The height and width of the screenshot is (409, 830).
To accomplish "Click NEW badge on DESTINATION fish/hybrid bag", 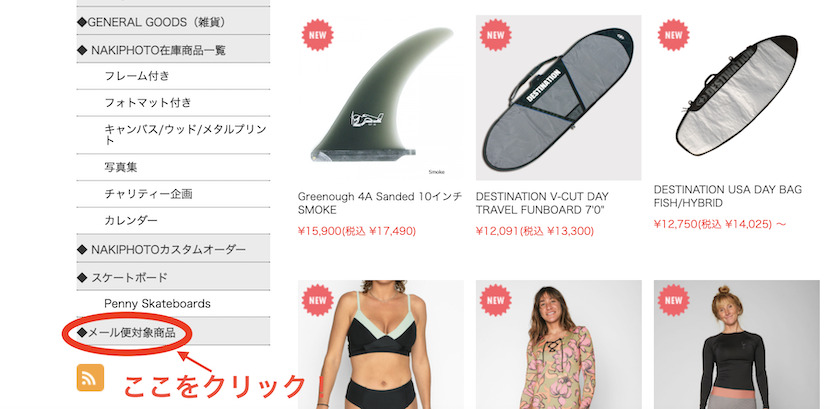I will [x=673, y=35].
